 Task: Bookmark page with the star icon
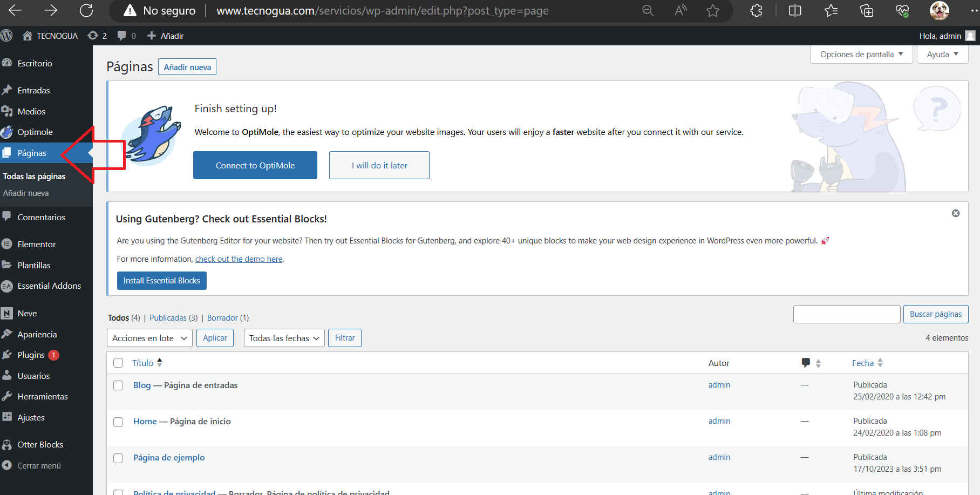(x=713, y=10)
